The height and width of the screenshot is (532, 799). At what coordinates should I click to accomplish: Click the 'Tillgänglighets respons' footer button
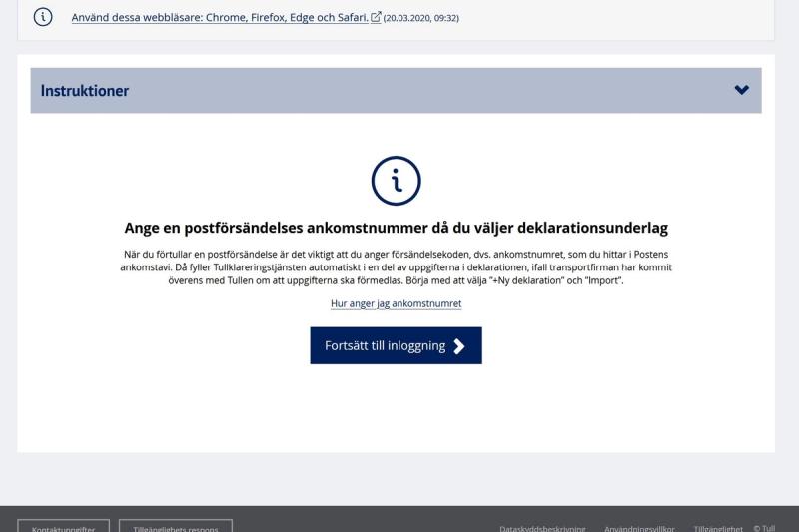coord(175,527)
